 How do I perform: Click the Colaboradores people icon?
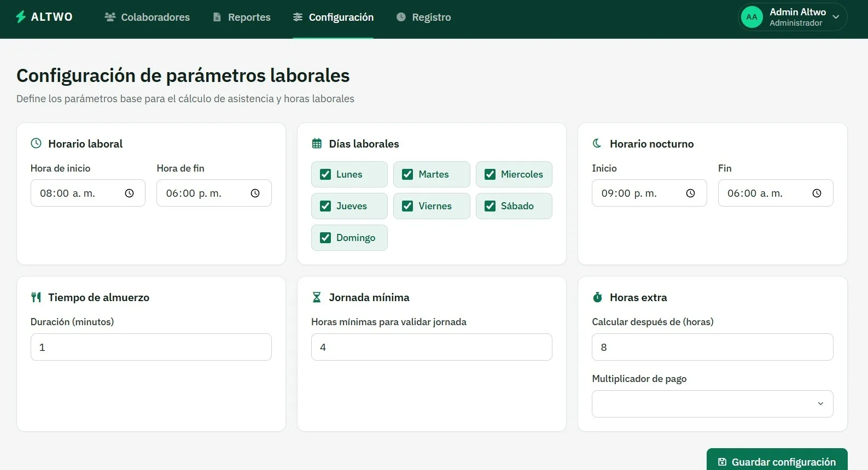(110, 17)
